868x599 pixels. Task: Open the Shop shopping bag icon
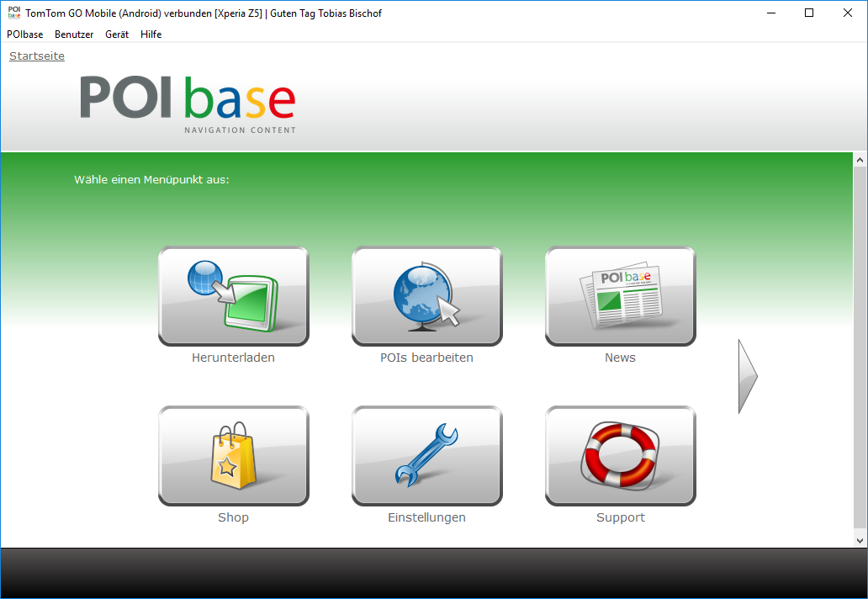click(233, 455)
